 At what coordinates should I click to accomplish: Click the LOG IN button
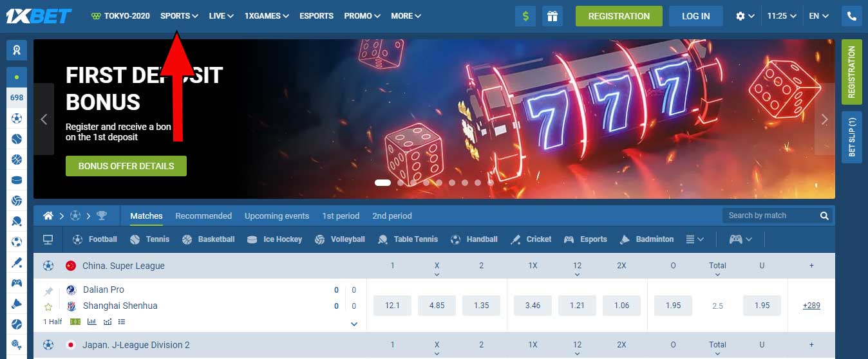[696, 16]
